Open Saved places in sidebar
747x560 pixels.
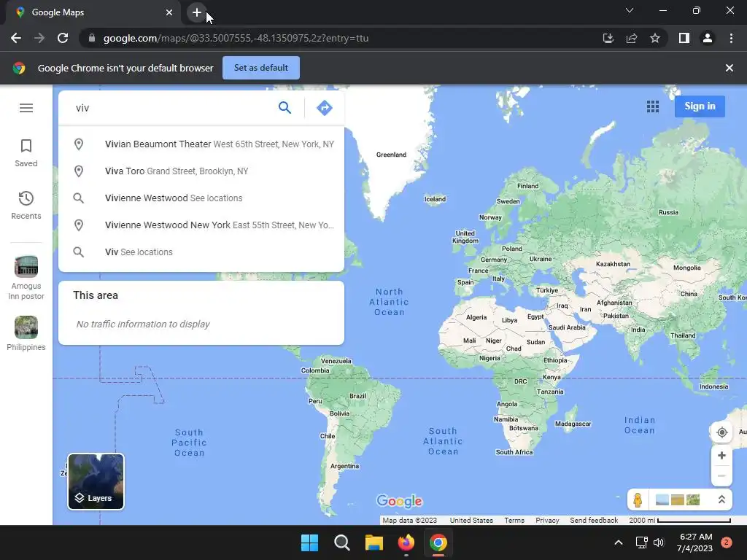[x=26, y=153]
